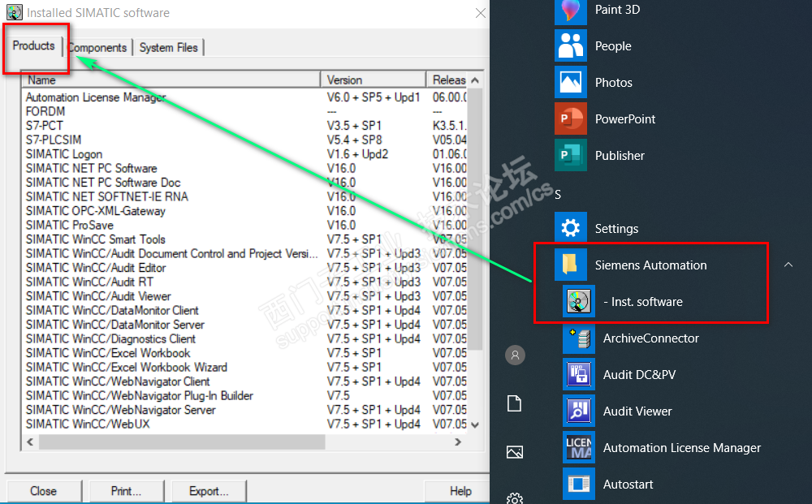Select 'SIMATIC NET PC Software Doc' row
Image resolution: width=812 pixels, height=504 pixels.
tap(245, 183)
